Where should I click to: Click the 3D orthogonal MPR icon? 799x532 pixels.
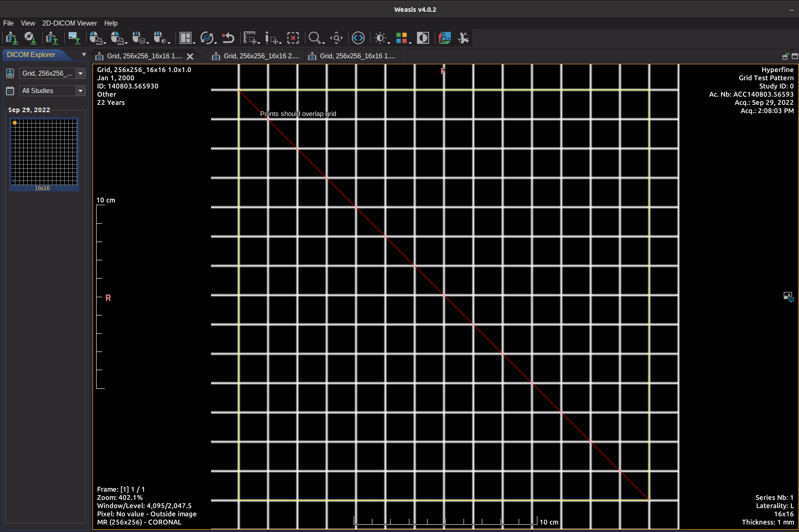point(445,38)
